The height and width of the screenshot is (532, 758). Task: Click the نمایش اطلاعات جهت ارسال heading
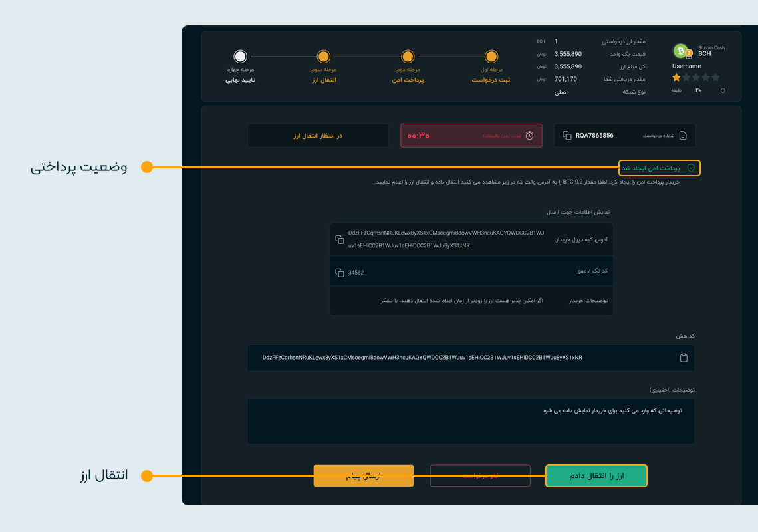click(x=578, y=212)
